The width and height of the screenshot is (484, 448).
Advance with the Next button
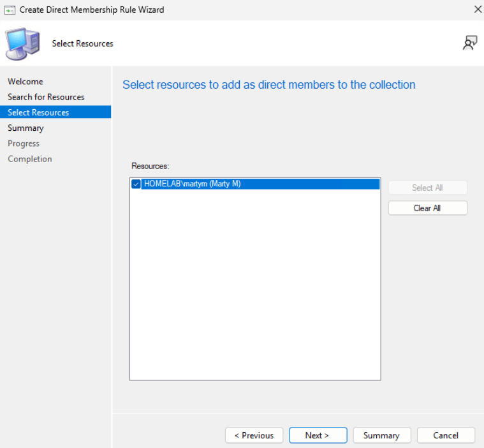click(x=318, y=435)
